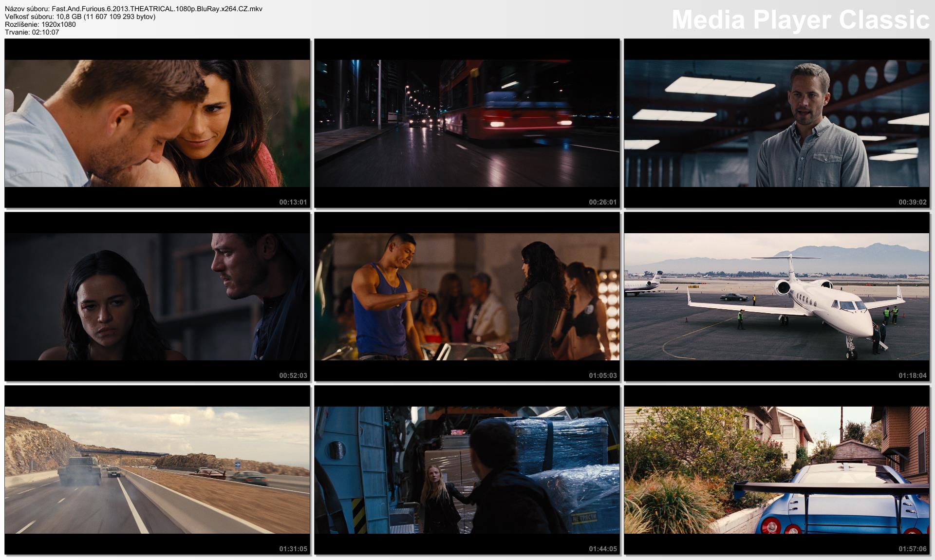Click the 00:13:01 timestamp label
The width and height of the screenshot is (935, 560).
point(293,202)
